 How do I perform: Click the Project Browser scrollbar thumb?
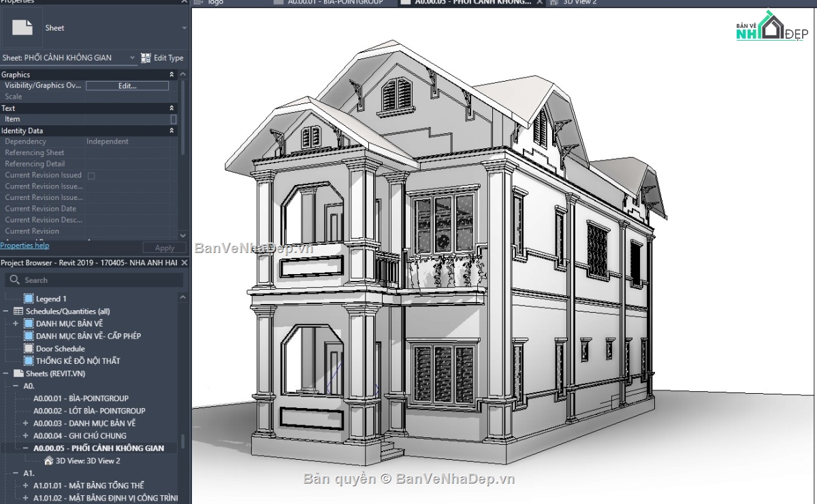[x=182, y=441]
